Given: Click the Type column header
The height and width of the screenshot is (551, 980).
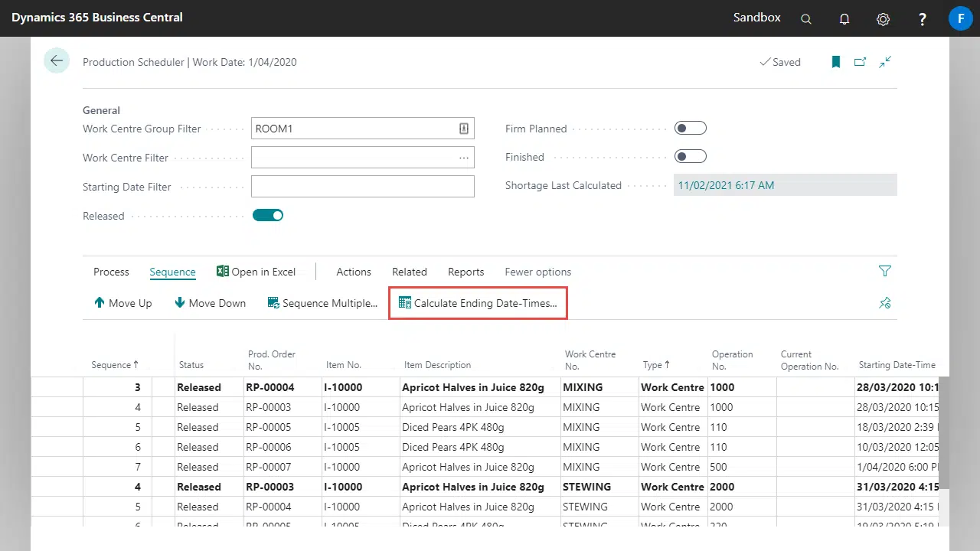Looking at the screenshot, I should pos(656,365).
